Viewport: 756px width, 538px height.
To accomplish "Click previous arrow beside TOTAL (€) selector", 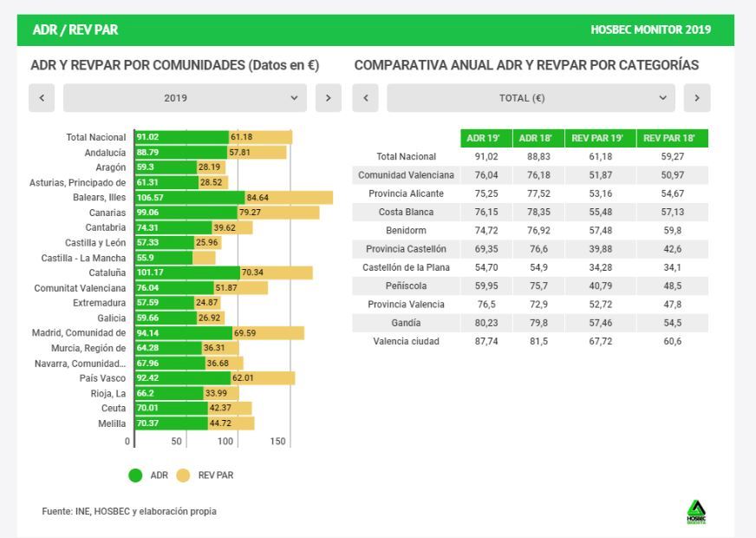I will pyautogui.click(x=366, y=98).
